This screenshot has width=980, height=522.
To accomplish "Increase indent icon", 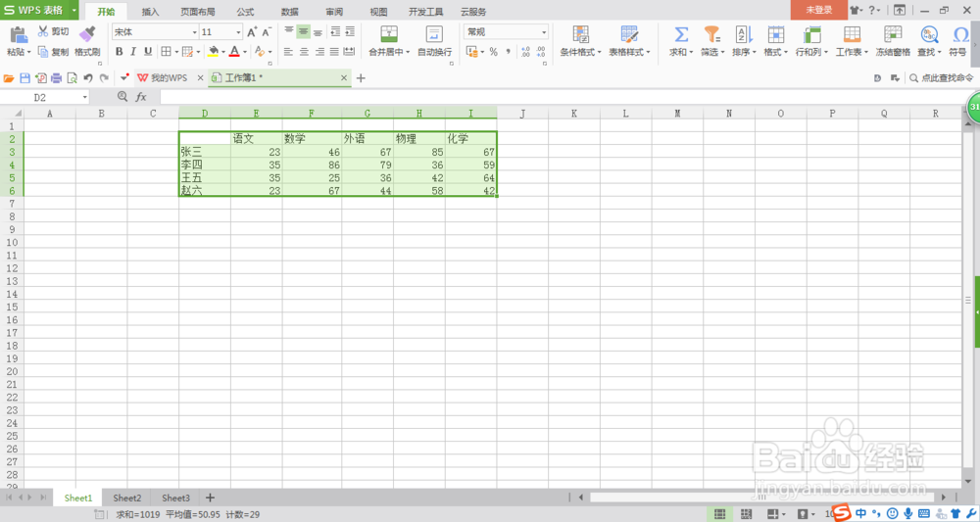I will coord(350,32).
